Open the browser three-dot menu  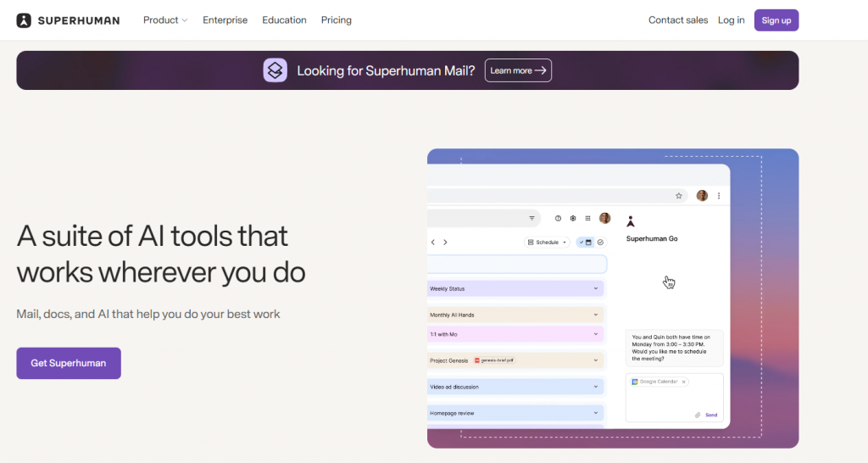719,196
